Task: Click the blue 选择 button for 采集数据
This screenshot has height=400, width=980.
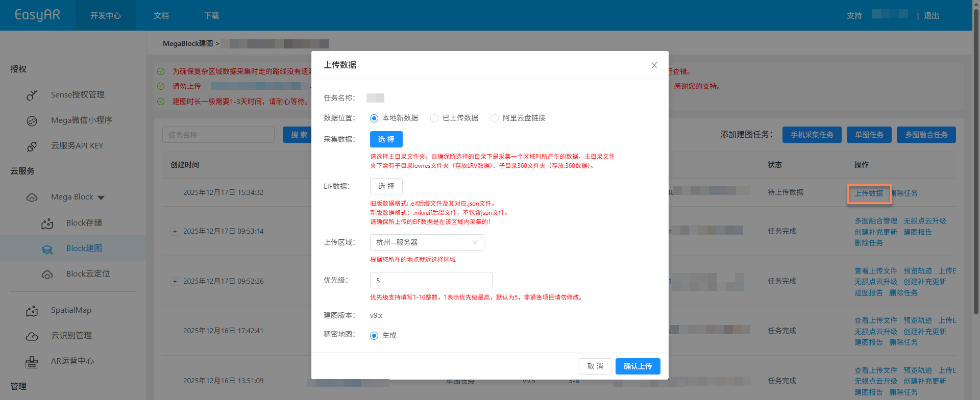Action: 386,139
